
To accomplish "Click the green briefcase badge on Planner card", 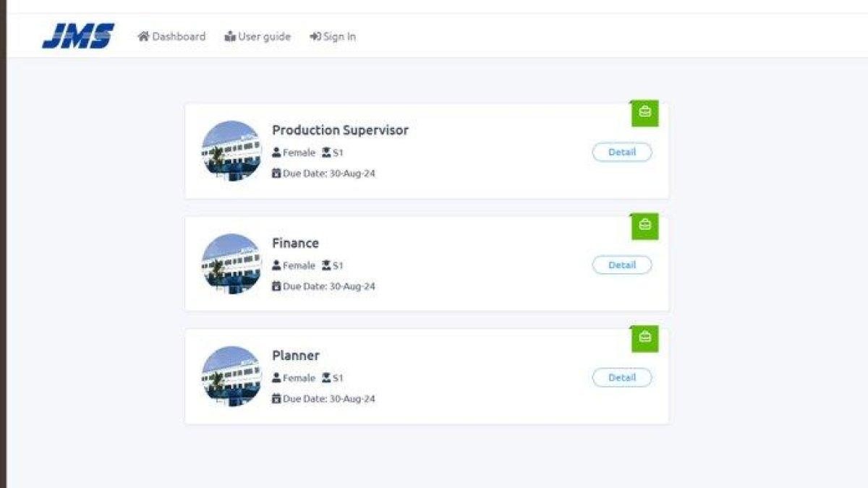I will coord(645,338).
